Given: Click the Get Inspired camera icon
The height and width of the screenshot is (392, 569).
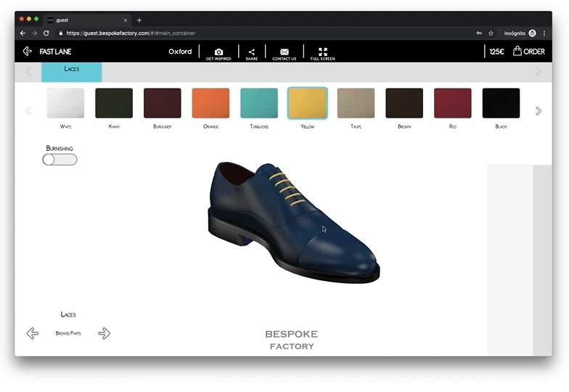Looking at the screenshot, I should pyautogui.click(x=218, y=52).
